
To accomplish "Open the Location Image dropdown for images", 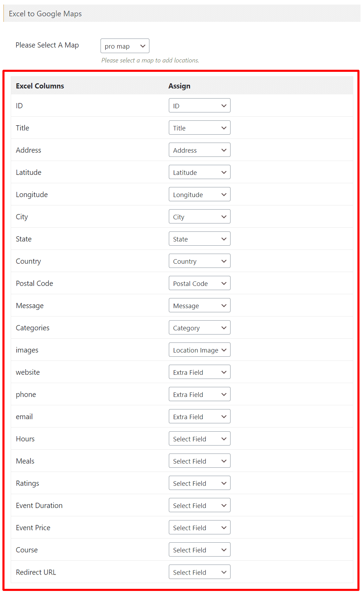I will tap(199, 349).
